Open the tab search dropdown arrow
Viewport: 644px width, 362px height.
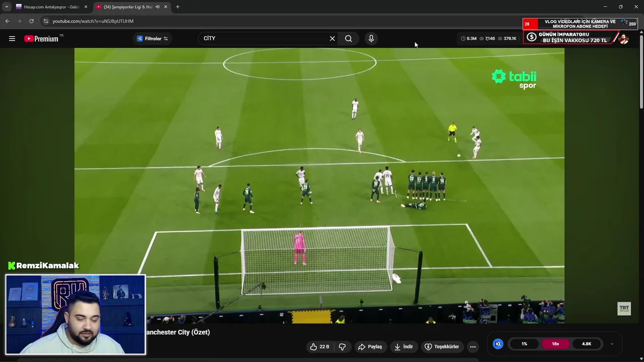7,7
